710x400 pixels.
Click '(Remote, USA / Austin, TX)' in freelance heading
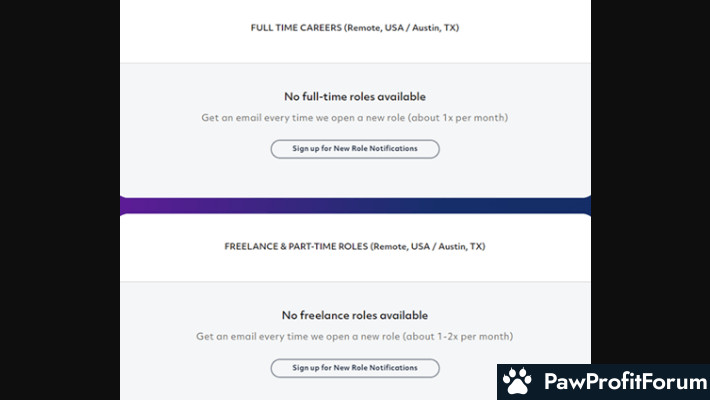[x=428, y=246]
